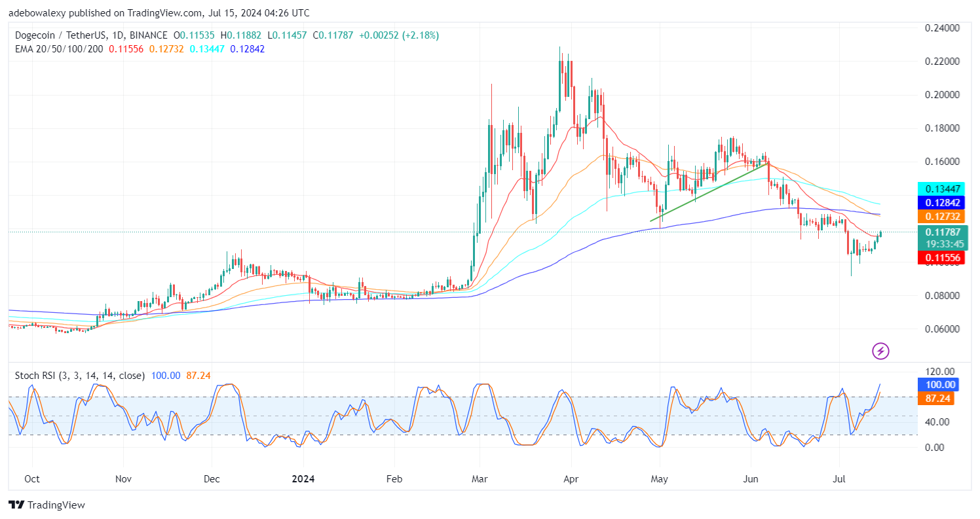
Task: Click the purple lightning bolt icon
Action: [881, 351]
